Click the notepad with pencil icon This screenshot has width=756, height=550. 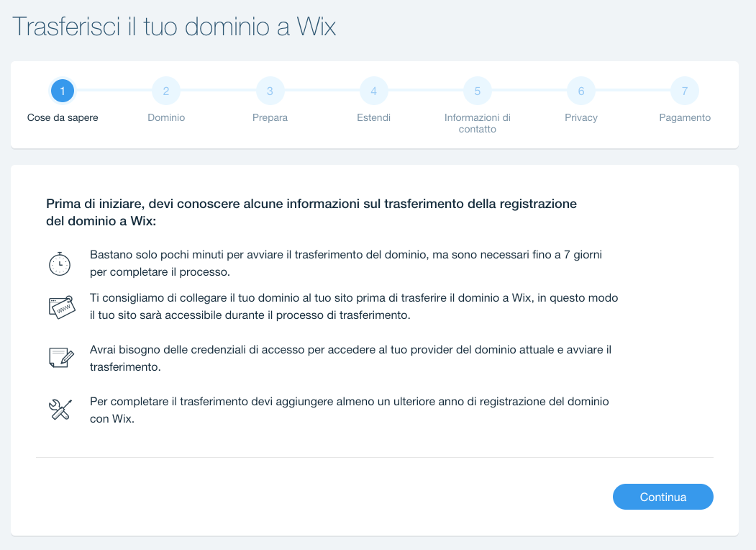click(61, 358)
